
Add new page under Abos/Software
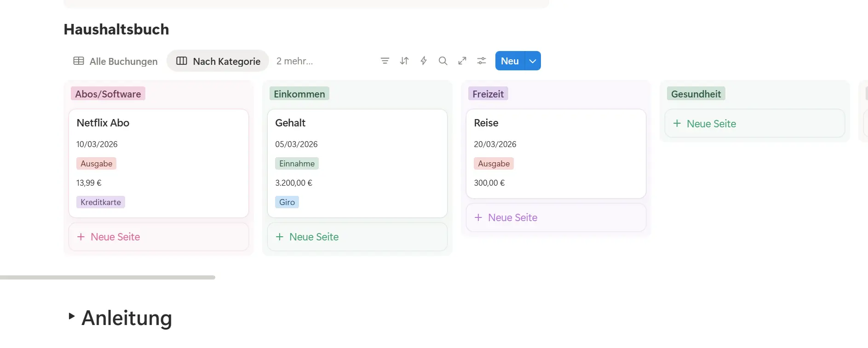click(158, 237)
